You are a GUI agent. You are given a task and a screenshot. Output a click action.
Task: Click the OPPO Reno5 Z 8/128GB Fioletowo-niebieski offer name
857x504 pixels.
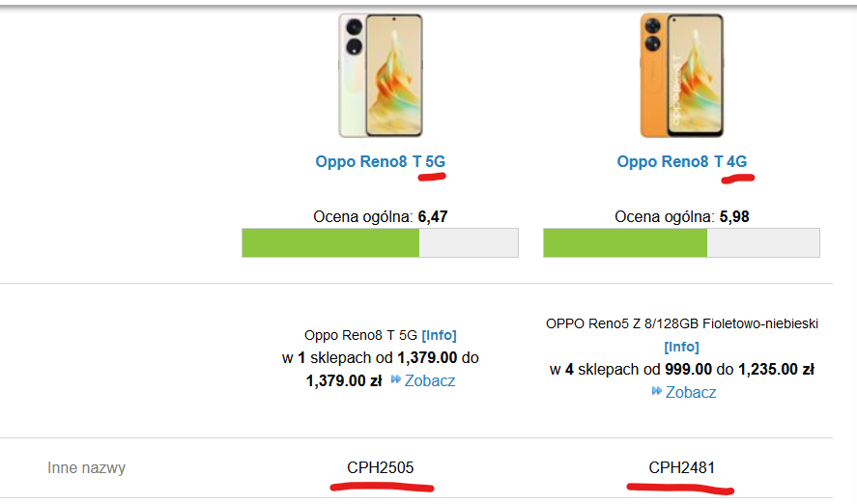pyautogui.click(x=681, y=323)
